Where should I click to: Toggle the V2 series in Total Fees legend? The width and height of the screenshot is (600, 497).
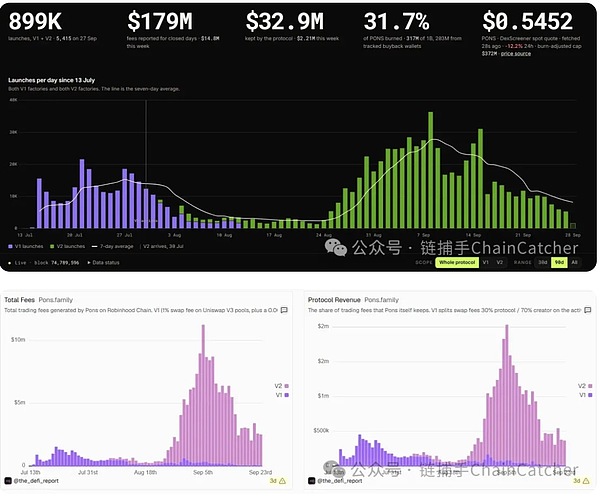pos(281,386)
